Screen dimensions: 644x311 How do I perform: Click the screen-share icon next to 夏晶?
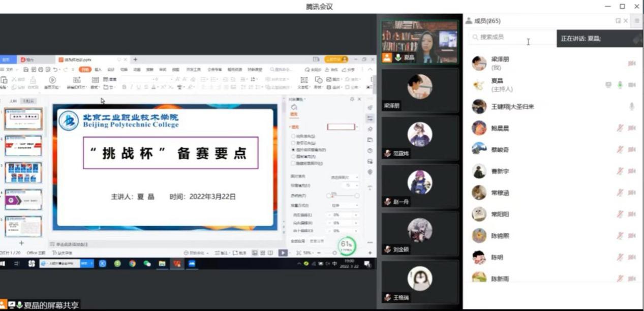click(x=608, y=85)
